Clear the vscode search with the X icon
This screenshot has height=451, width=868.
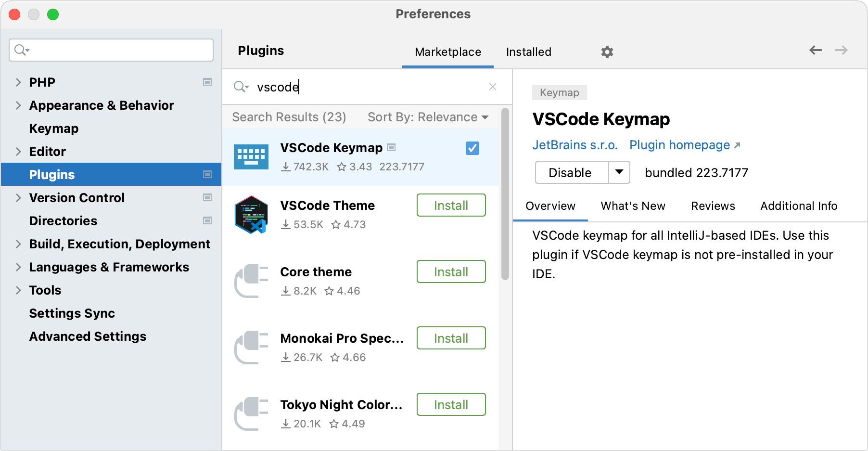(492, 87)
